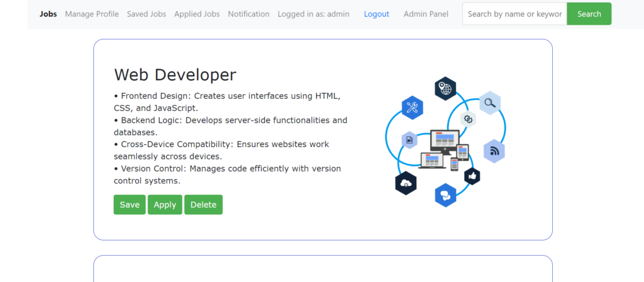Click the magnifying glass hexagon icon
The image size is (644, 282).
(x=490, y=103)
